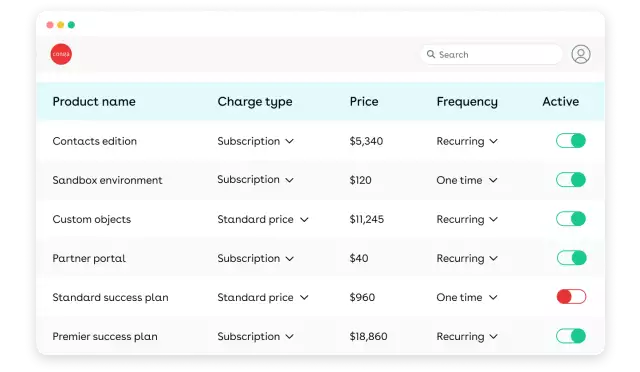The image size is (640, 372).
Task: Open Sandbox environment One time frequency dropdown
Action: pos(467,180)
